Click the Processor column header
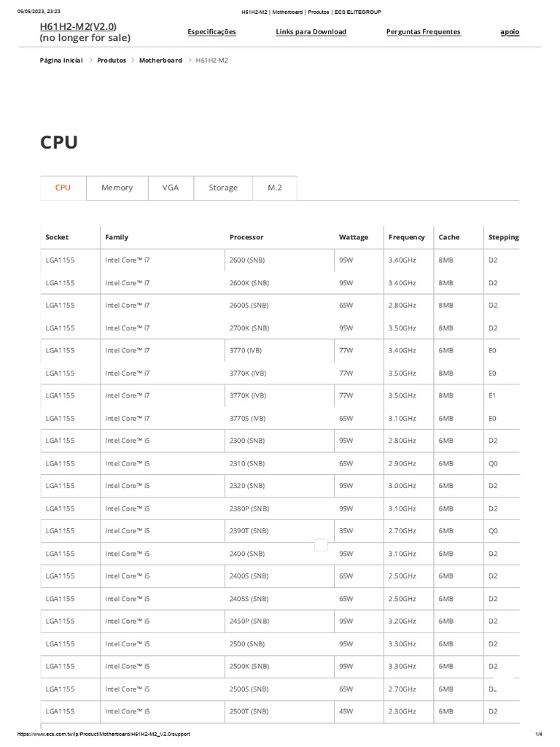The width and height of the screenshot is (560, 747). [x=246, y=237]
